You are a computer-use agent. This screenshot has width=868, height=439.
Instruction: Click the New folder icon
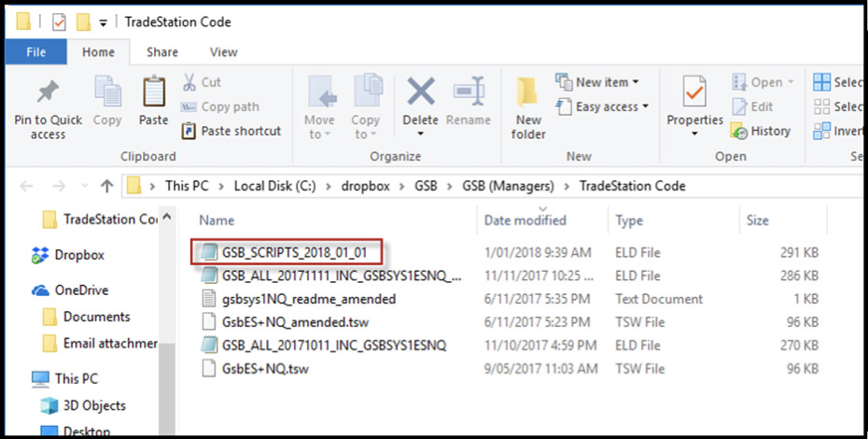tap(528, 92)
